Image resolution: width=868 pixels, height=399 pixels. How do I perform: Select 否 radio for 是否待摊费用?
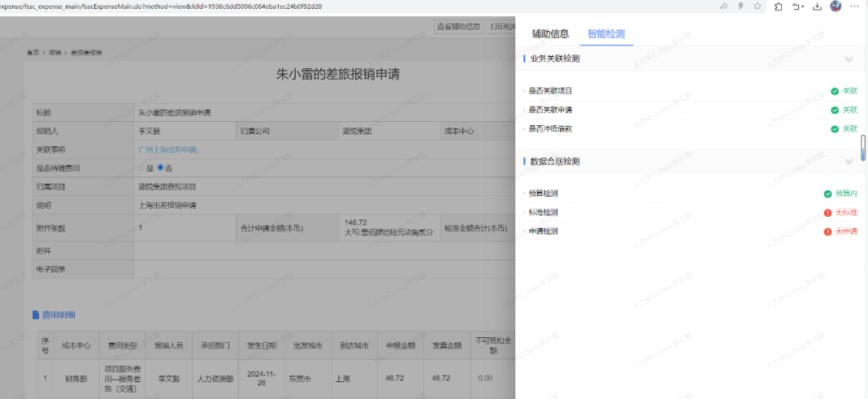click(161, 168)
